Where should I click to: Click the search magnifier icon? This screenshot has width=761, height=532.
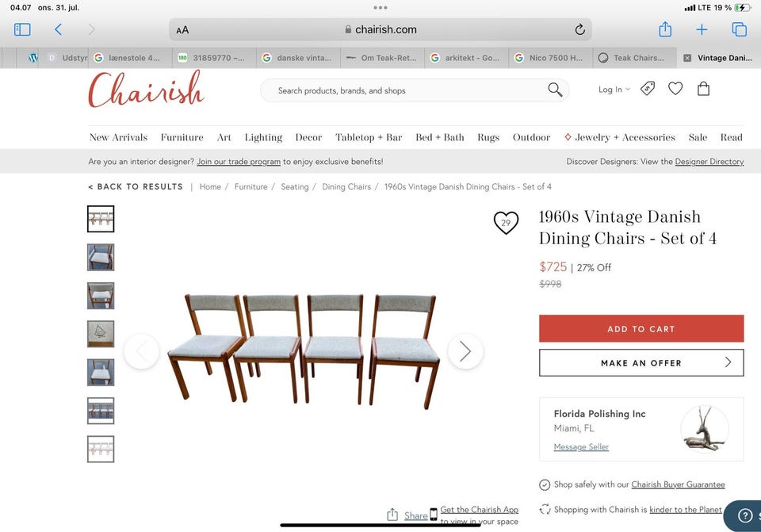(x=555, y=90)
